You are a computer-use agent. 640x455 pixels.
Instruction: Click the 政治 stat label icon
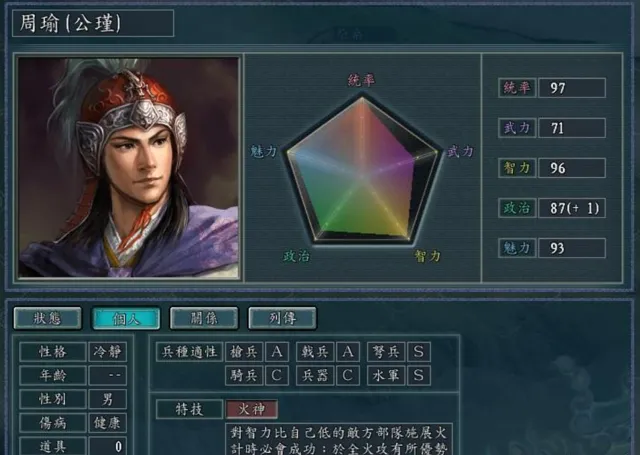(517, 208)
